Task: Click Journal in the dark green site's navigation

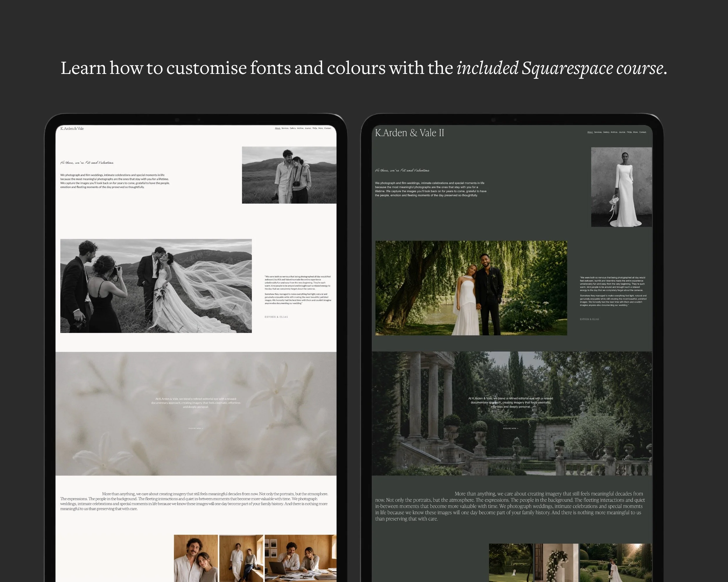Action: coord(622,132)
